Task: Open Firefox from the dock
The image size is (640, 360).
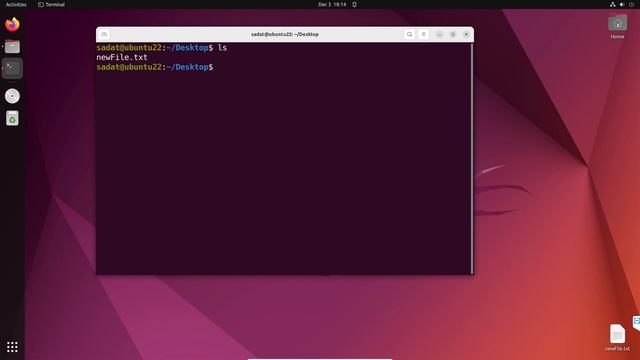Action: (x=12, y=24)
